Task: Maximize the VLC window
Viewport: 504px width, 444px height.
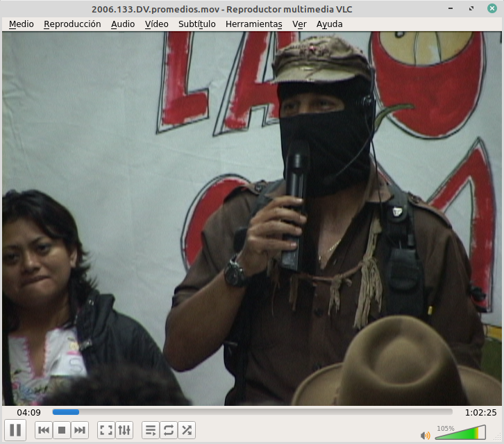Action: pyautogui.click(x=471, y=8)
